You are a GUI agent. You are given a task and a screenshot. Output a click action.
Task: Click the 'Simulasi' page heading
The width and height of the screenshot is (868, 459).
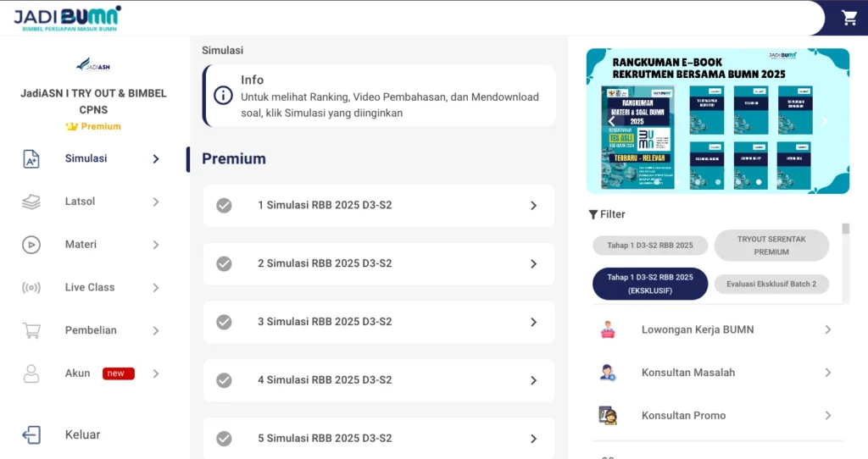point(222,50)
